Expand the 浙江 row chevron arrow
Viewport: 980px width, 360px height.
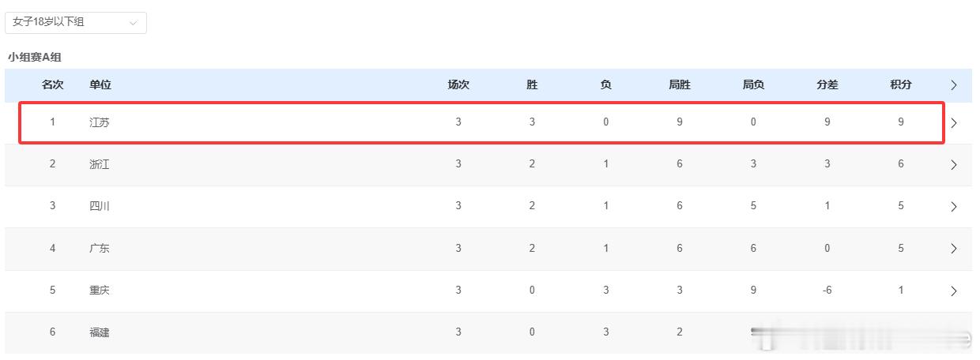pos(954,165)
